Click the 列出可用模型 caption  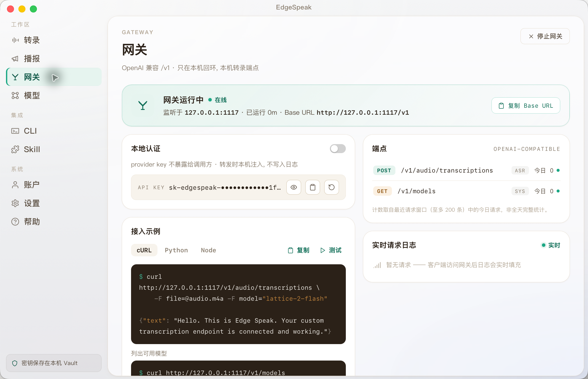point(149,353)
